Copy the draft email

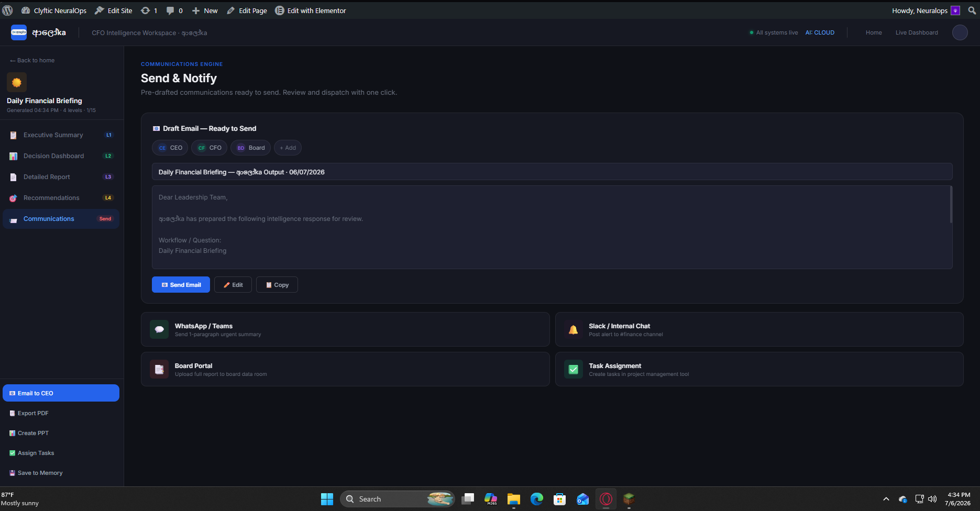277,285
